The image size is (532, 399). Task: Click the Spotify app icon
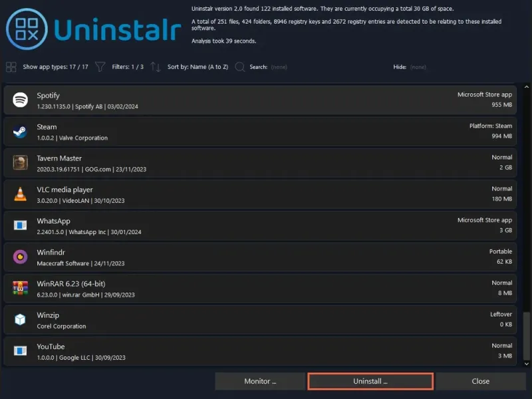tap(21, 100)
